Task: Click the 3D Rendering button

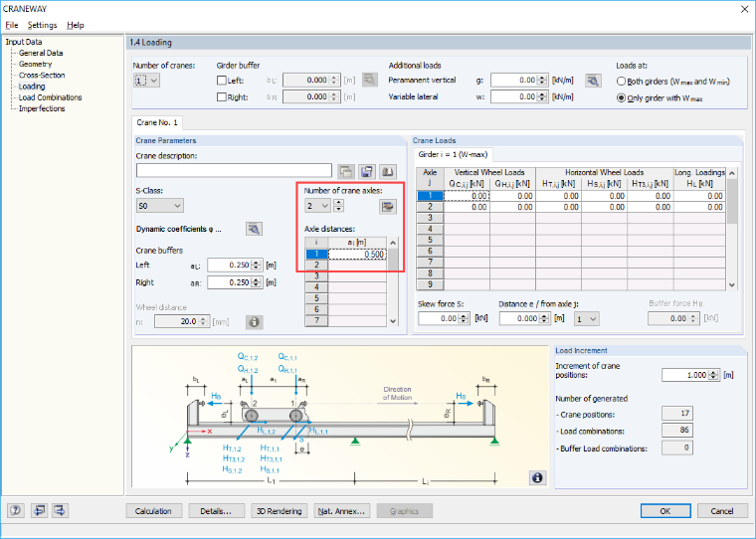Action: coord(280,511)
